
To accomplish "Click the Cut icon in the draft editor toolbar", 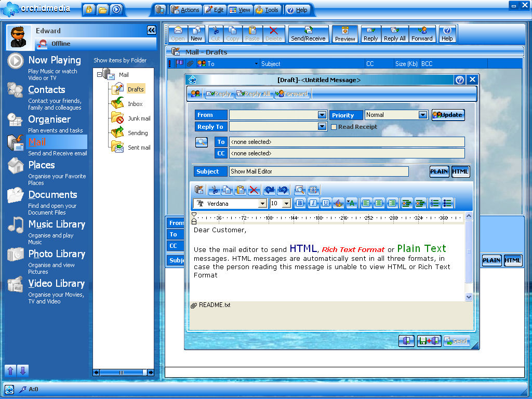I will point(214,190).
